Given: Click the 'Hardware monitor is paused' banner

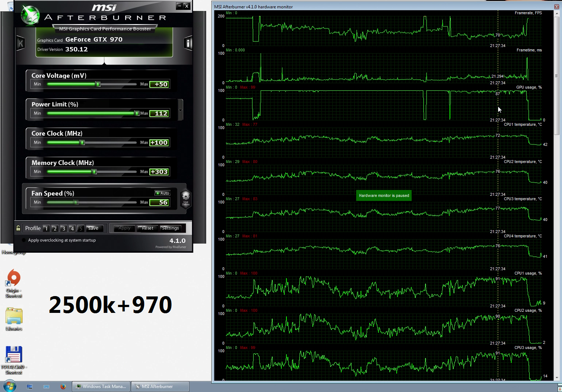Looking at the screenshot, I should point(384,195).
